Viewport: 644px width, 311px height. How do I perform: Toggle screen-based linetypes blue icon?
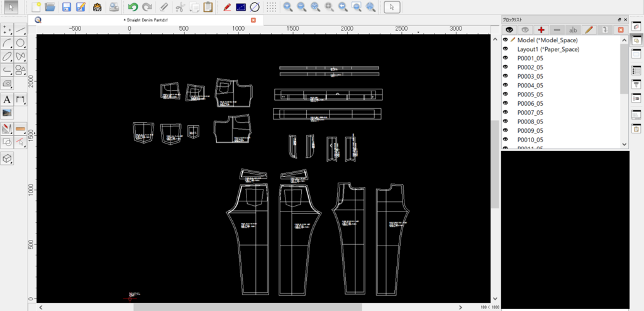[241, 6]
